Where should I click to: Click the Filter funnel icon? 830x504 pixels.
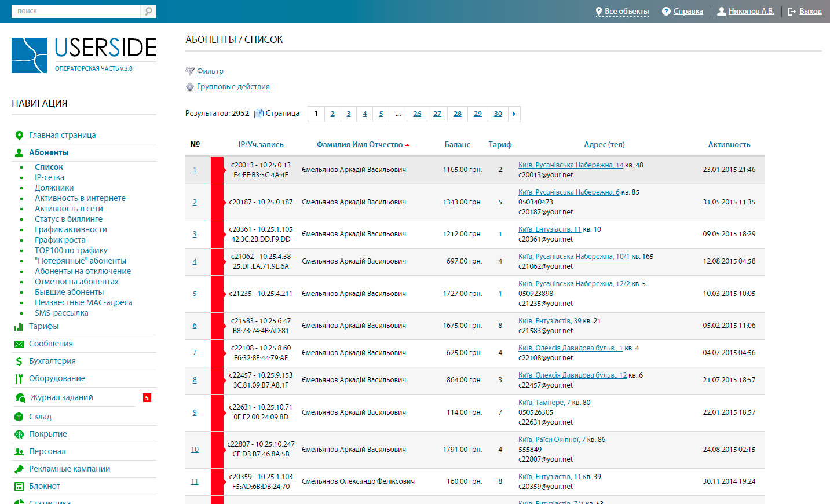[x=189, y=71]
